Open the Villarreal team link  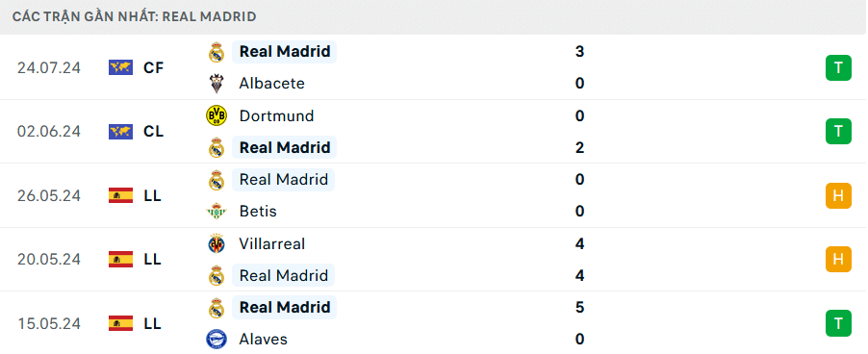point(271,243)
